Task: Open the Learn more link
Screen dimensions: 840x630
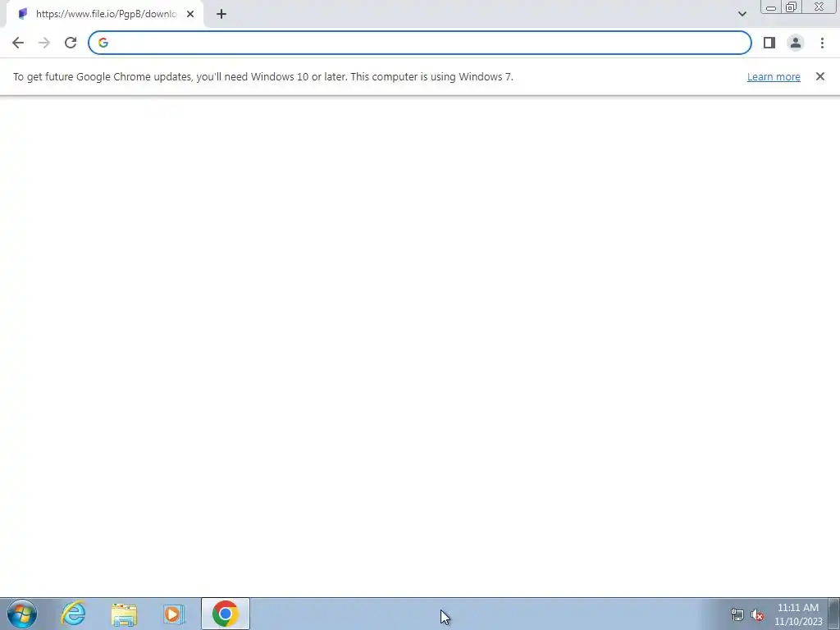Action: pos(774,76)
